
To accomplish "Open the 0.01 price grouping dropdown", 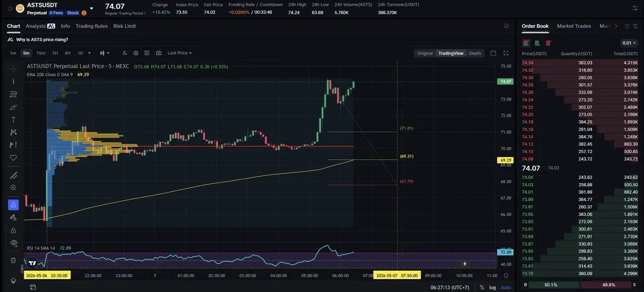I will [629, 43].
